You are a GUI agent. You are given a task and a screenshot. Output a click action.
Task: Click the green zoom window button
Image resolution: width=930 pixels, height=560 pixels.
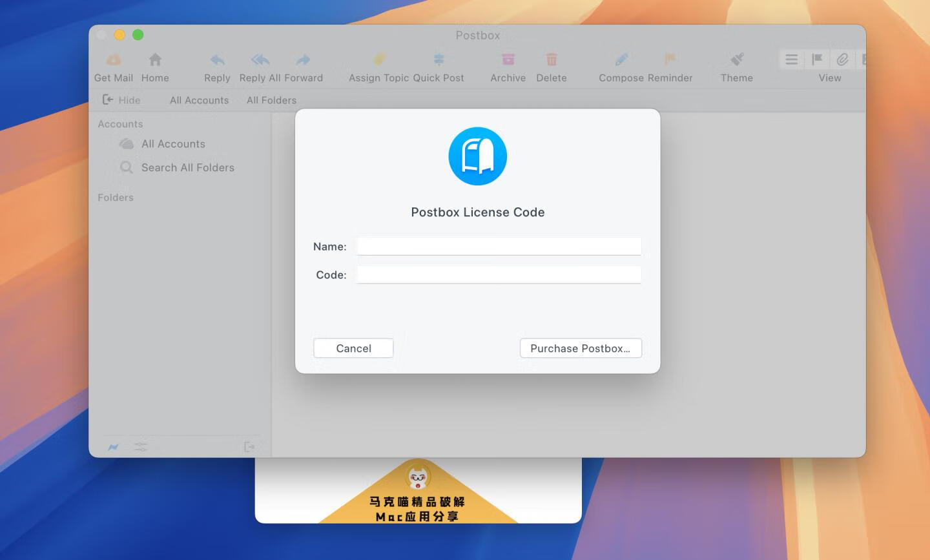click(138, 35)
